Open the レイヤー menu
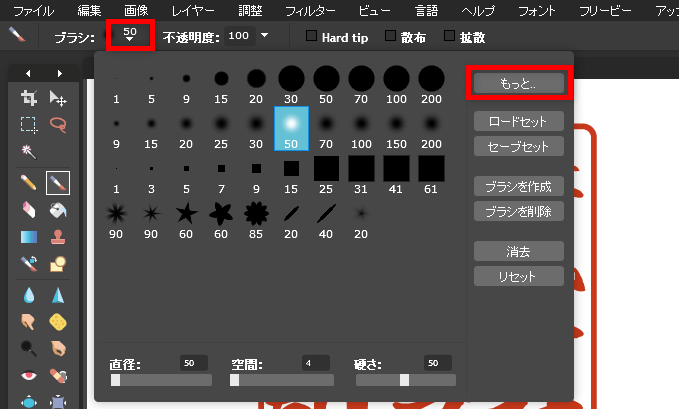The image size is (679, 409). point(193,10)
